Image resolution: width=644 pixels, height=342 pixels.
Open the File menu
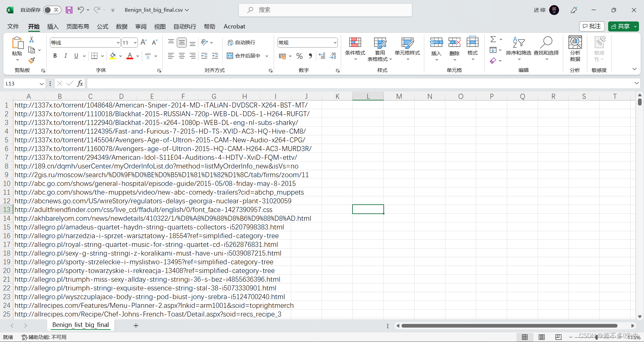coord(13,26)
